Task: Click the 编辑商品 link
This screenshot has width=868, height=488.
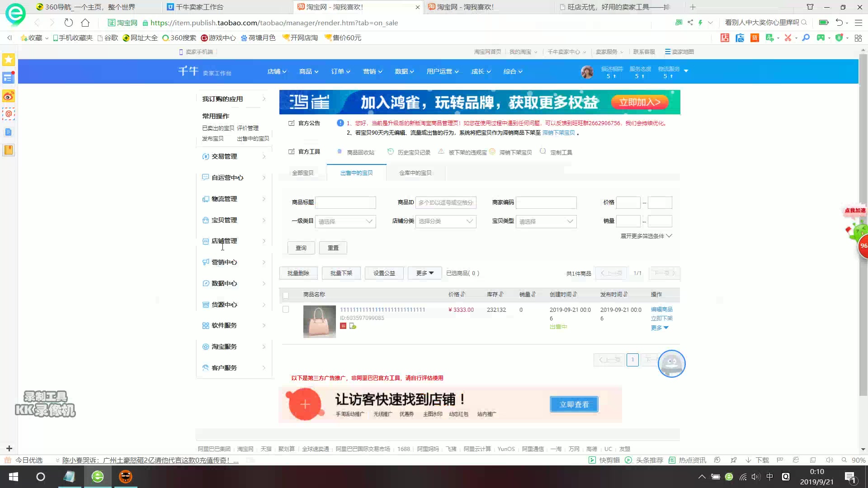Action: pyautogui.click(x=662, y=310)
